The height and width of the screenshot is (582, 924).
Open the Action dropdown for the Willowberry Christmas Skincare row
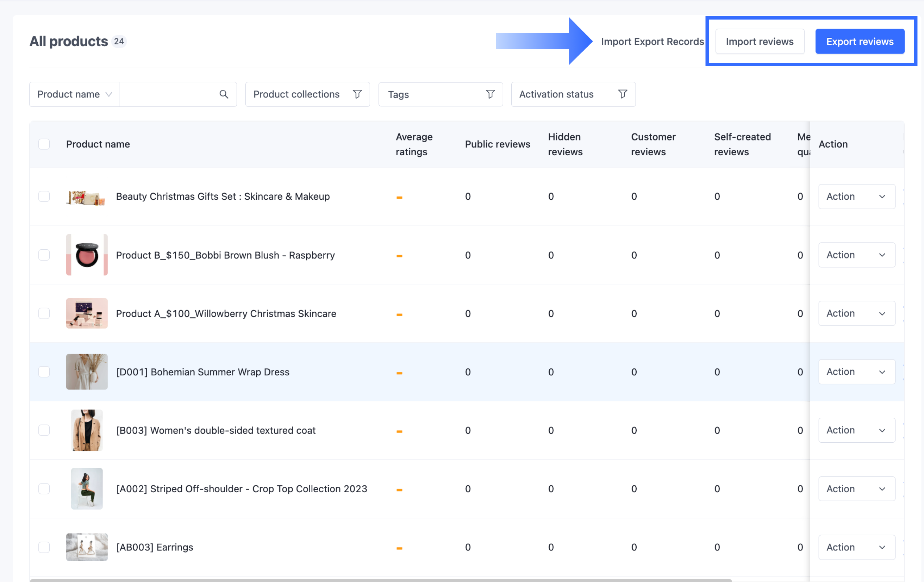click(x=857, y=313)
